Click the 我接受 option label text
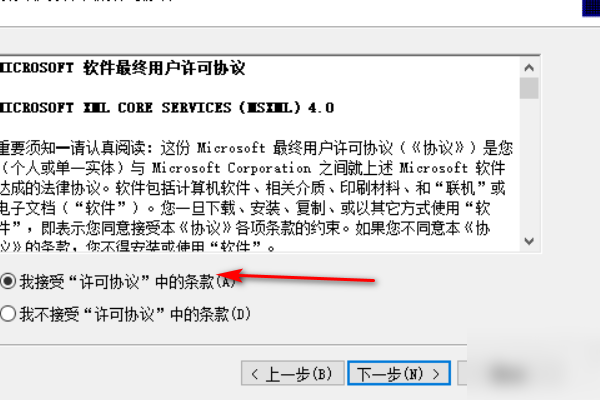Image resolution: width=600 pixels, height=400 pixels. point(127,282)
